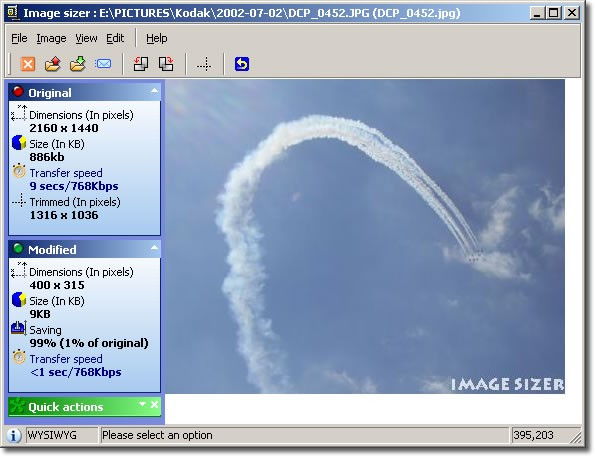Close the Quick actions panel
Image resolution: width=596 pixels, height=458 pixels.
(154, 404)
